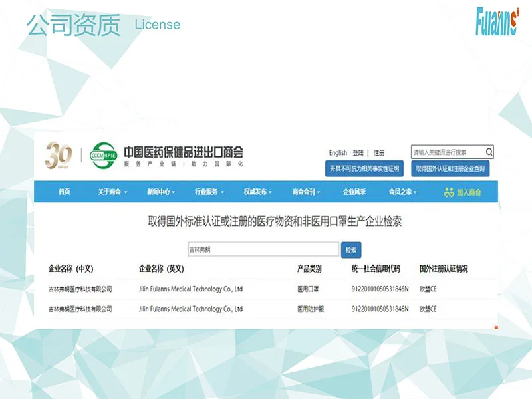This screenshot has height=399, width=532.
Task: Select 吉林弗朗医疗科技有限公司 in the 医用防护服 row
Action: tap(80, 309)
